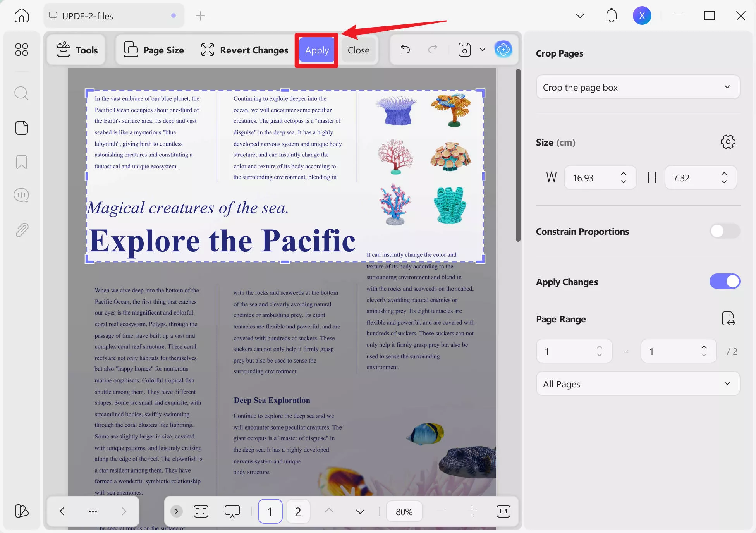
Task: Open the Tools menu
Action: pyautogui.click(x=77, y=50)
